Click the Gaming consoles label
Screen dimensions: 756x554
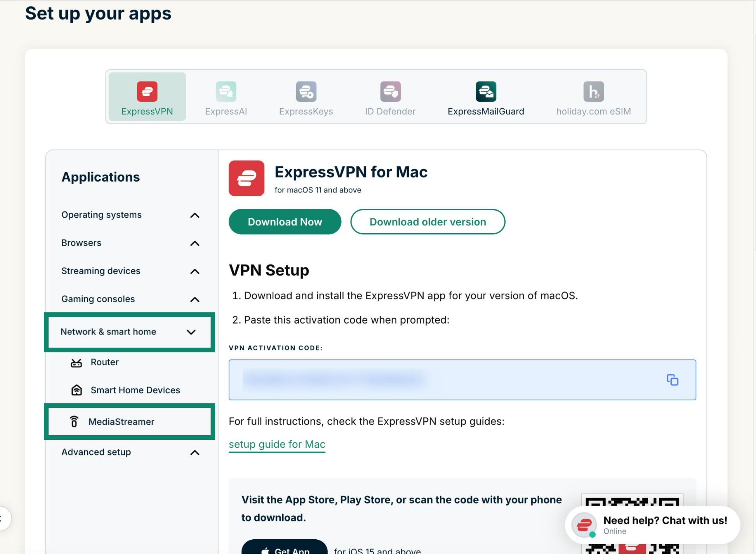click(98, 299)
